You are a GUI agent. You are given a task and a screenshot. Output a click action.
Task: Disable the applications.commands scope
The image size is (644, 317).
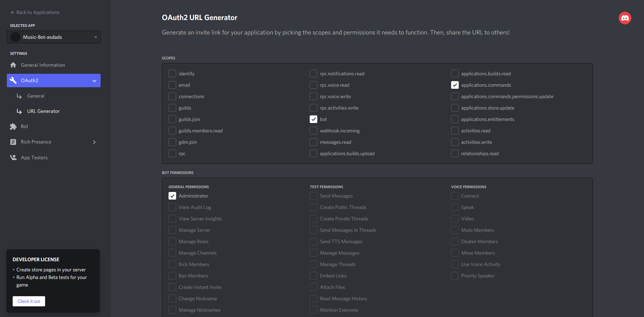tap(455, 85)
